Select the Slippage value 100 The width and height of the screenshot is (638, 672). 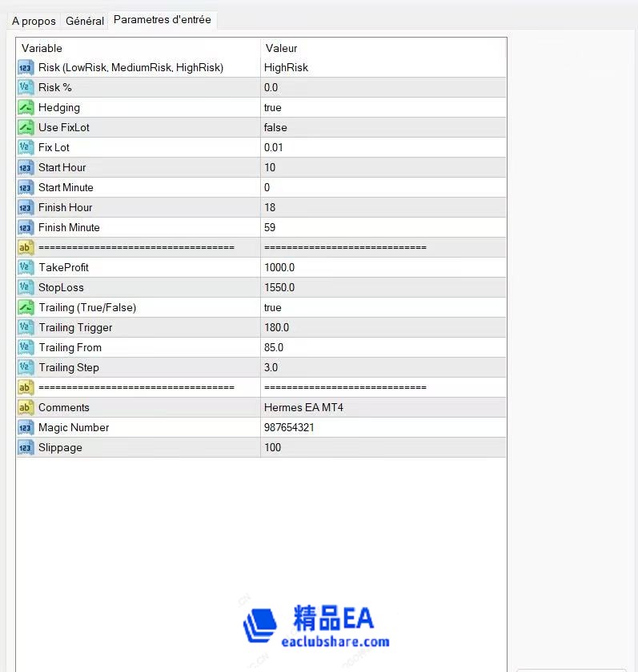click(x=383, y=447)
